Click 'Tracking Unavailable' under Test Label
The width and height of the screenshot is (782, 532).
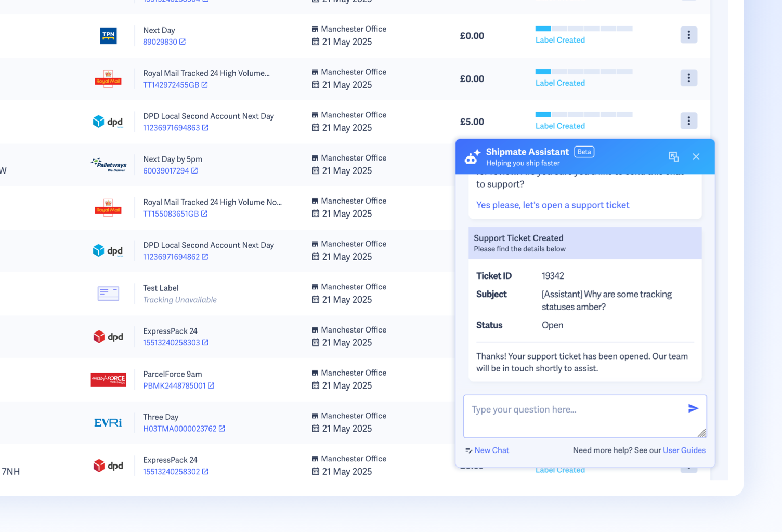(180, 300)
